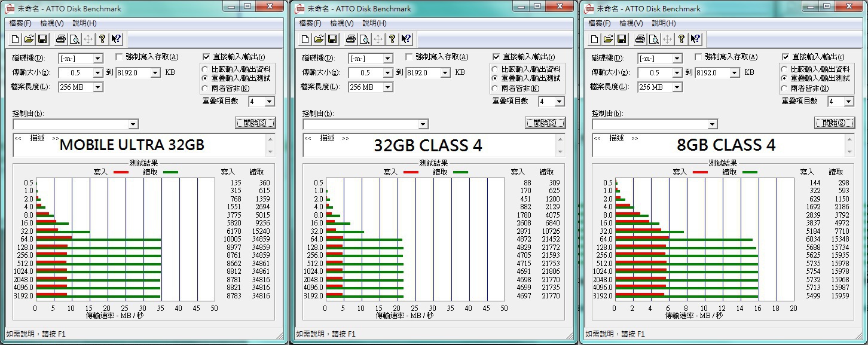Click the Help question-mark icon in MOBILE ULTRA 32GB window
The width and height of the screenshot is (868, 345).
(x=102, y=39)
